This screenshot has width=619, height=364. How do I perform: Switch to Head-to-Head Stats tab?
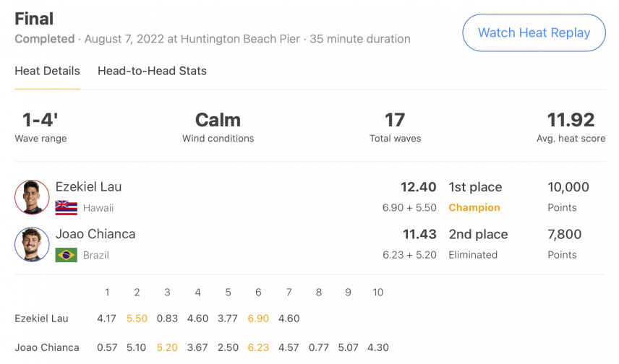[152, 71]
